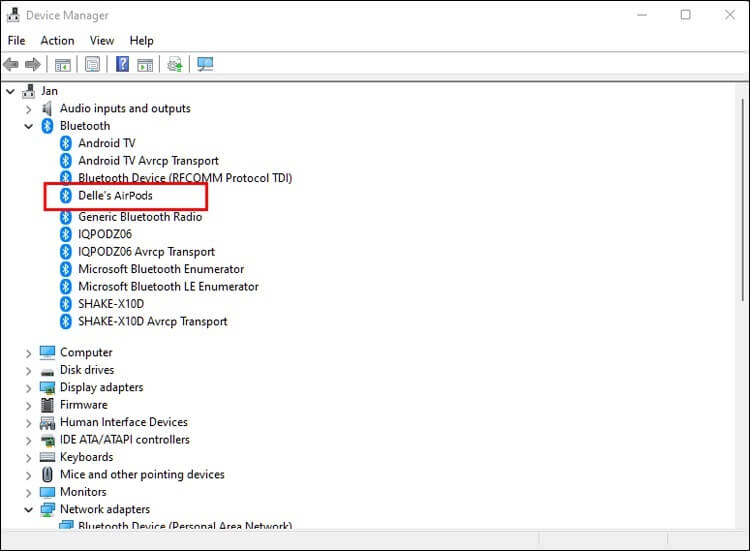Collapse the Jan root computer node
Image resolution: width=750 pixels, height=551 pixels.
[x=11, y=91]
